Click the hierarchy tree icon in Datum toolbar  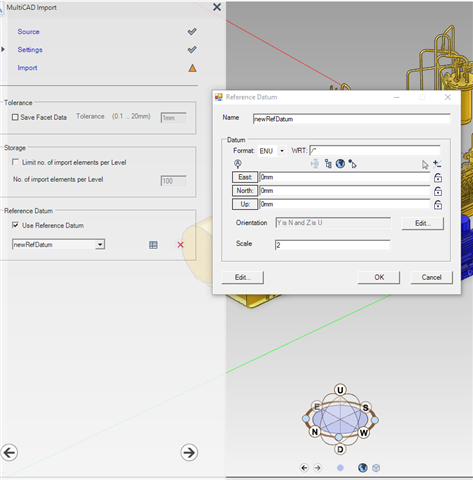[328, 164]
